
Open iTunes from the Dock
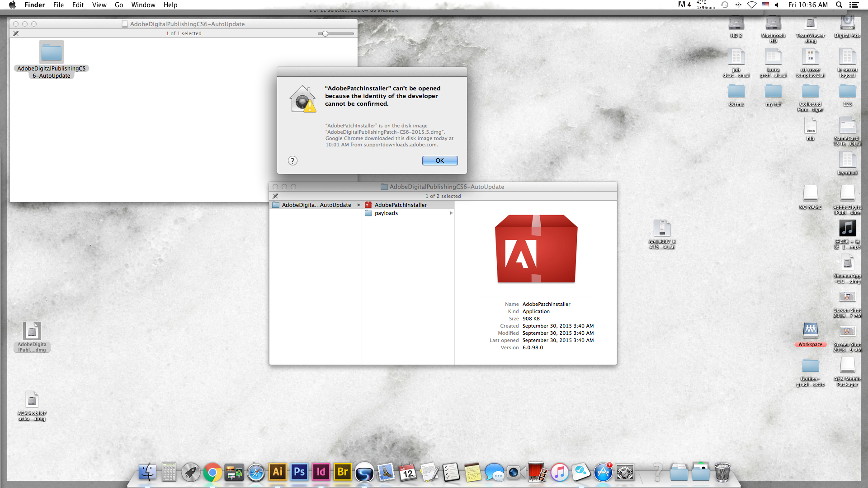pos(560,473)
